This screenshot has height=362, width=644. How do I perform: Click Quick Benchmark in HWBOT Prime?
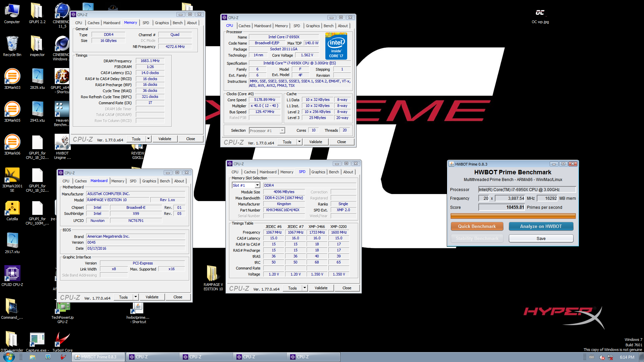pos(477,226)
